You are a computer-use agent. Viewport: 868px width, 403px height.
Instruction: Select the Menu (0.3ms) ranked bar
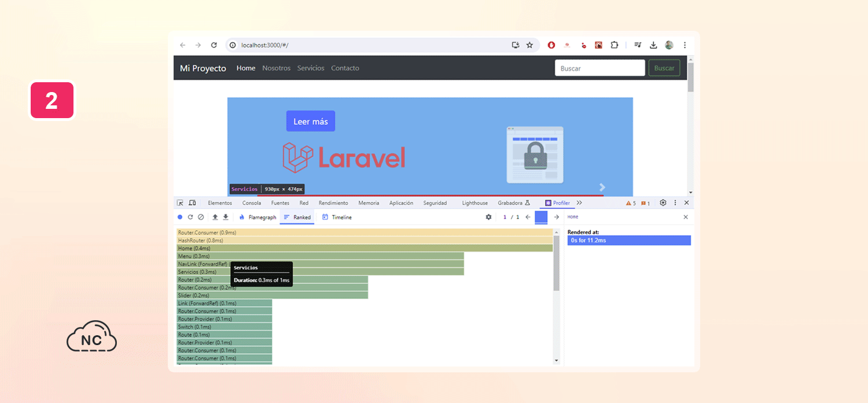coord(321,256)
